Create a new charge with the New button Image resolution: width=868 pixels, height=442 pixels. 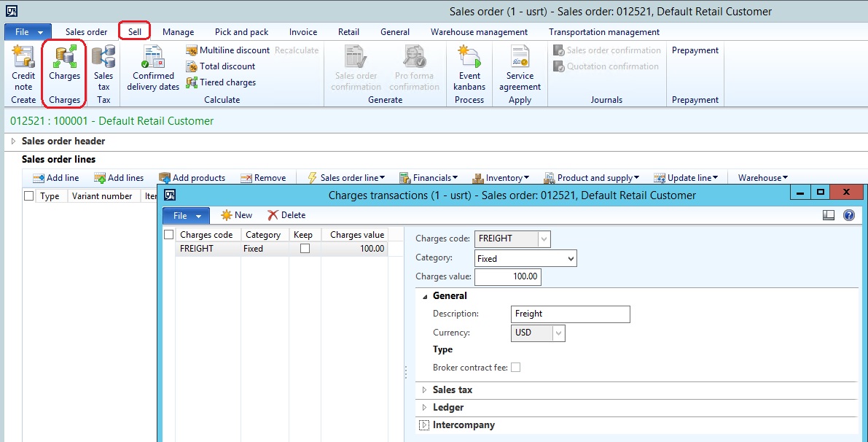(236, 215)
